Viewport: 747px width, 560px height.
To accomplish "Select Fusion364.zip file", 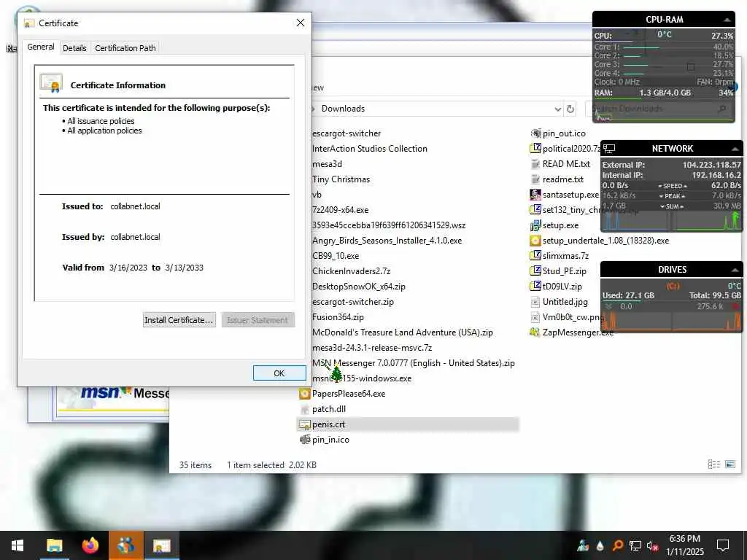I will 338,317.
